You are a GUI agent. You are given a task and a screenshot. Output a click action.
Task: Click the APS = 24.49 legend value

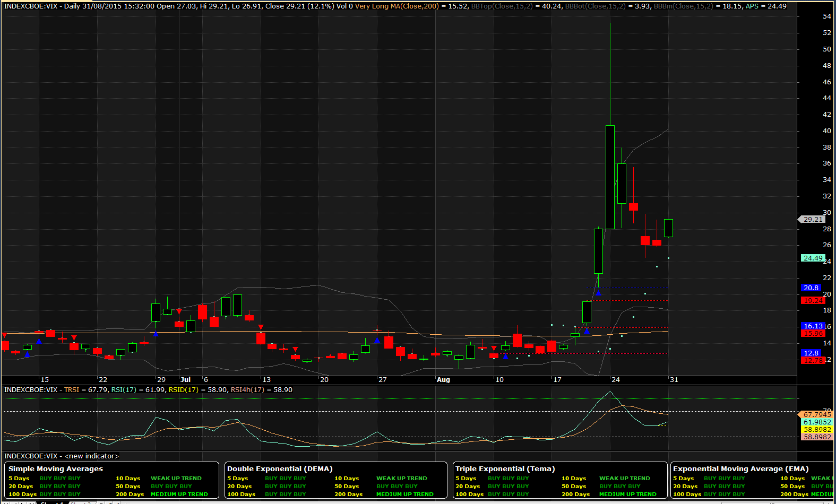click(766, 6)
